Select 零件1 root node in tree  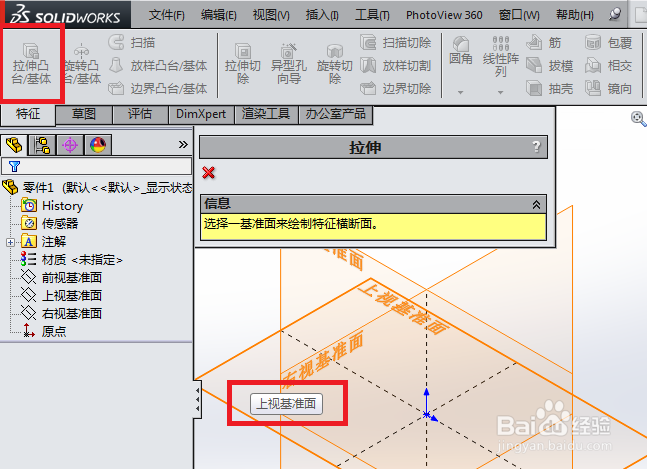97,188
